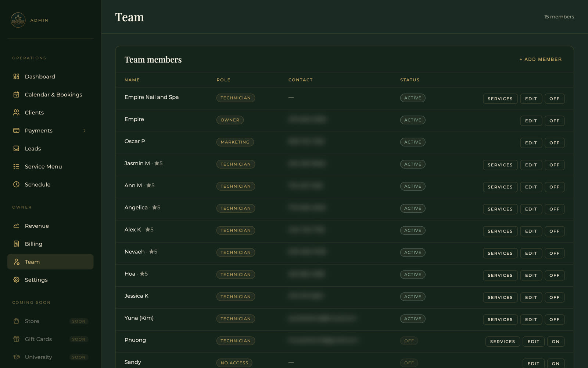Open Services for Alex K
Screen dimensions: 588x368
500,231
